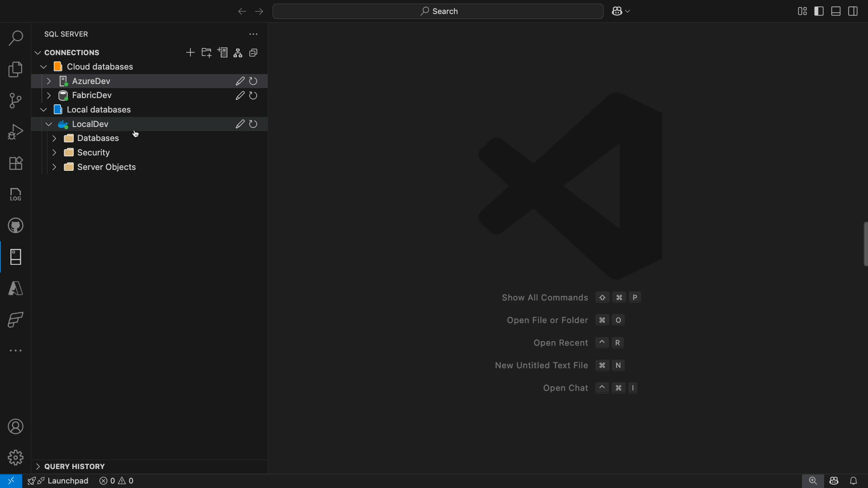Screen dimensions: 868x488
Task: Edit the LocalDev connection
Action: click(240, 124)
